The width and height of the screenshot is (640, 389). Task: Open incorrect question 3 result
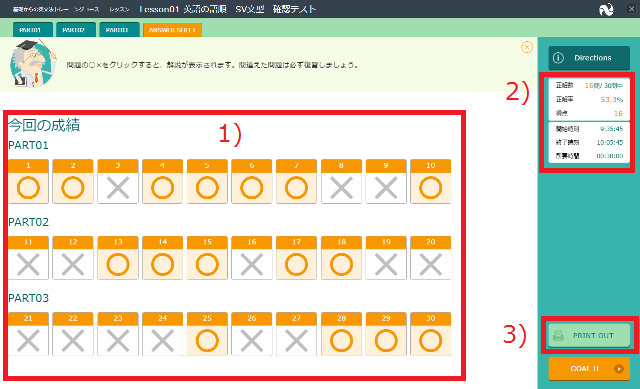[118, 181]
